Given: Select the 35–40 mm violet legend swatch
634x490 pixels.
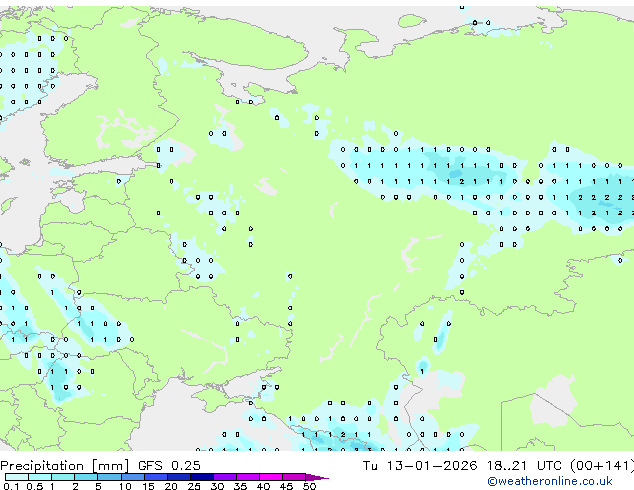Looking at the screenshot, I should (x=248, y=477).
